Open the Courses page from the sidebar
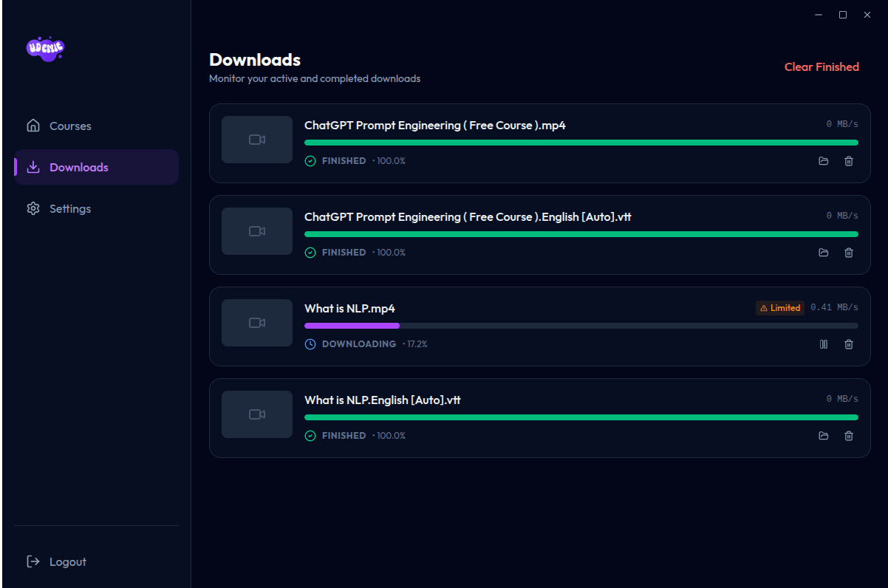 (x=70, y=126)
